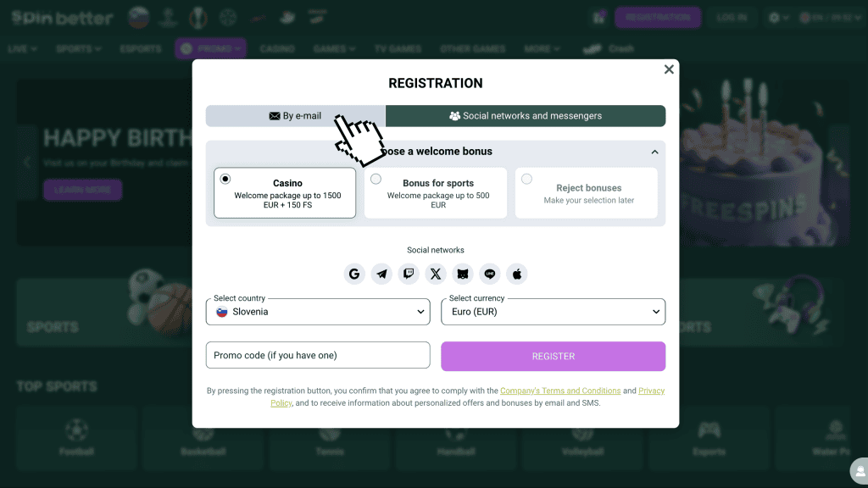Switch to Social networks and messengers tab
The height and width of the screenshot is (488, 868).
point(526,116)
